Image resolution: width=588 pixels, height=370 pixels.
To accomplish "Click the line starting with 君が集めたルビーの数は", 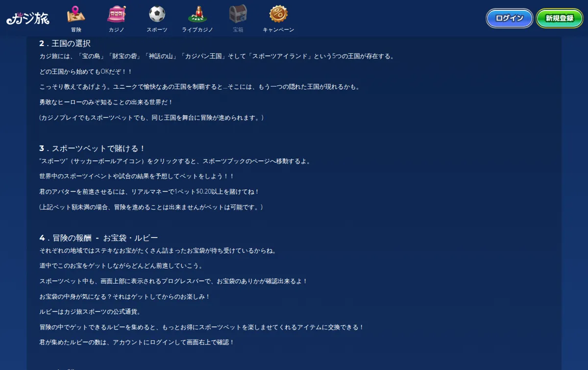I will [x=137, y=343].
